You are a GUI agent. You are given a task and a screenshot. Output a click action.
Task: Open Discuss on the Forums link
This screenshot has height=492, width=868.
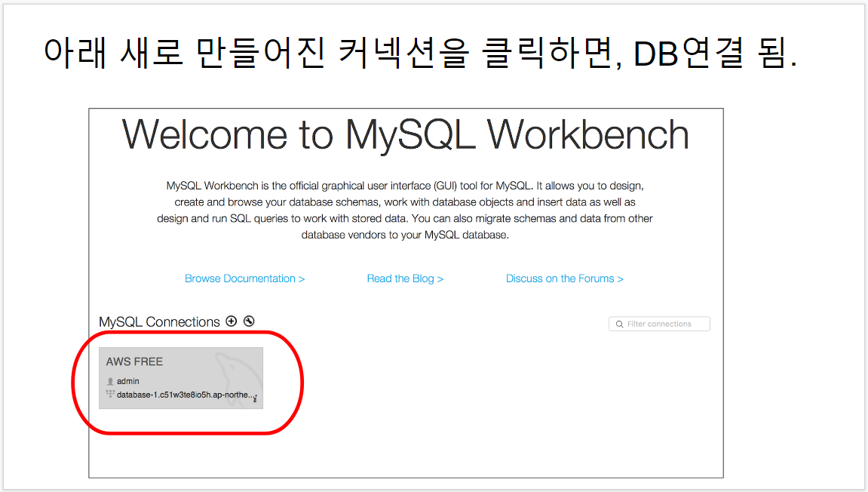pyautogui.click(x=565, y=278)
